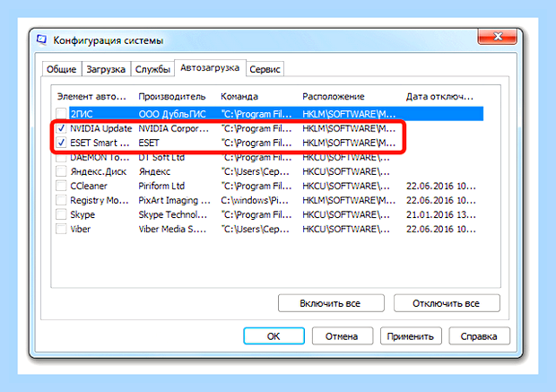The width and height of the screenshot is (556, 392).
Task: Click the Применить button
Action: click(411, 336)
